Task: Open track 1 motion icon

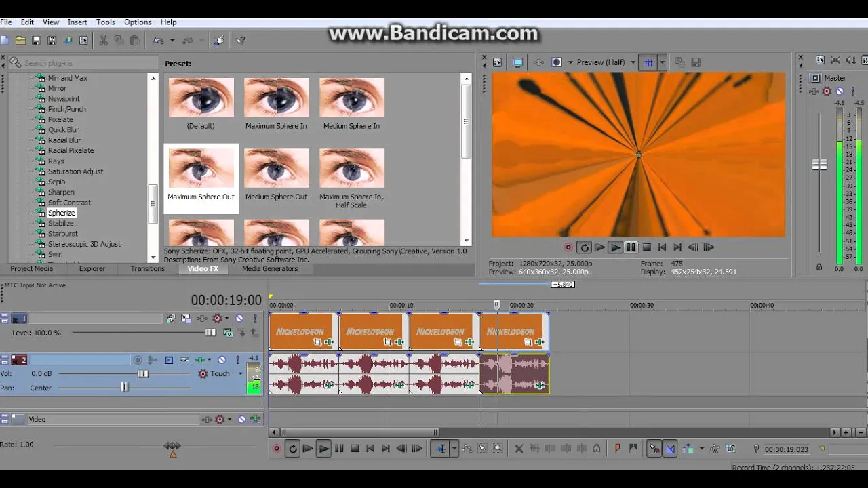Action: 186,319
